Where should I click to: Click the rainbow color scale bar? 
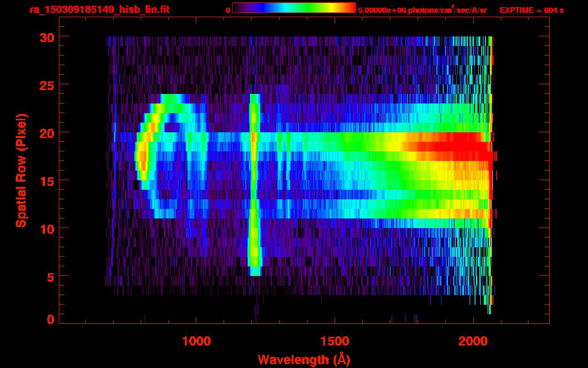(x=294, y=8)
